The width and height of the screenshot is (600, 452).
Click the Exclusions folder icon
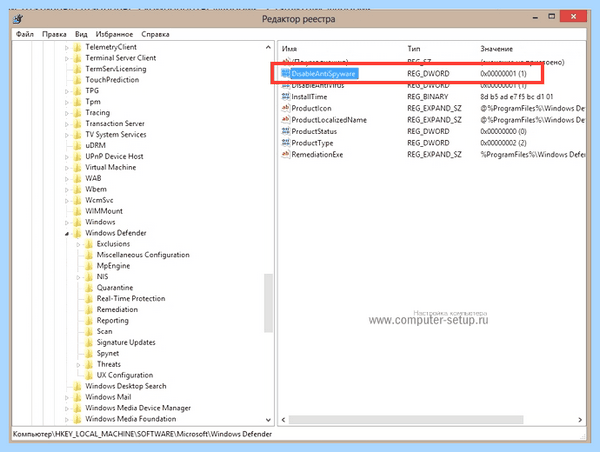coord(89,244)
